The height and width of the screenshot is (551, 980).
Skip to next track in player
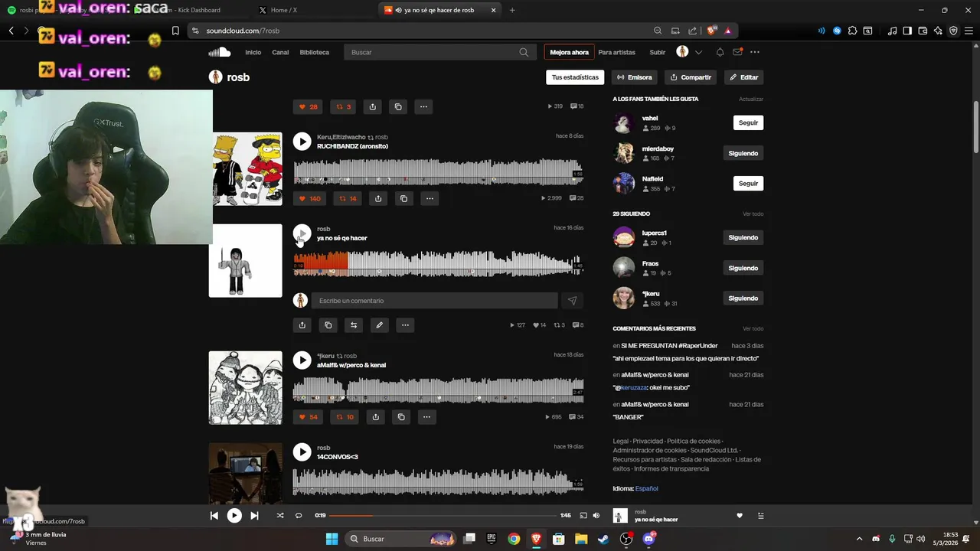[254, 516]
